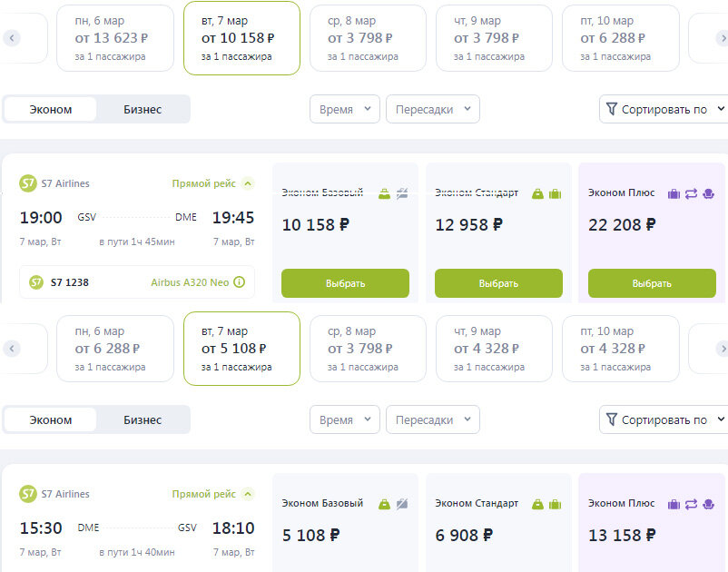Click purple suitcase icon in lower Эконом Плюс
The width and height of the screenshot is (728, 572).
(674, 504)
